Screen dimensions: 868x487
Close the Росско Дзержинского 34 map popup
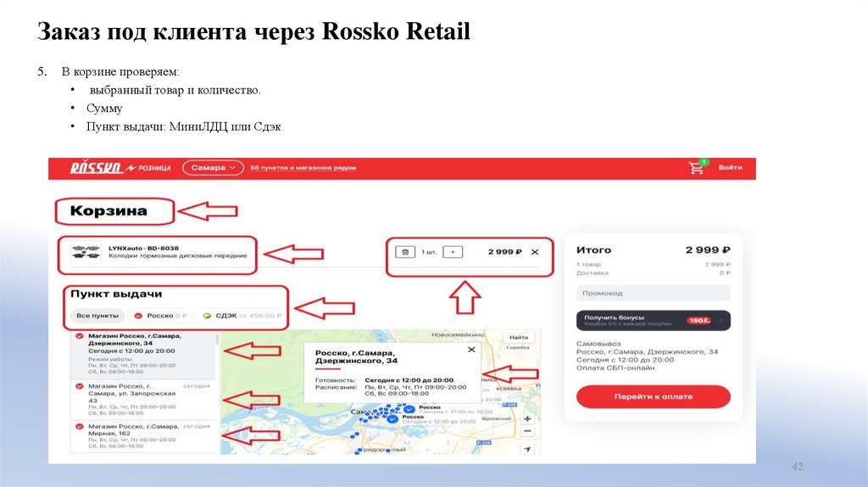[471, 350]
